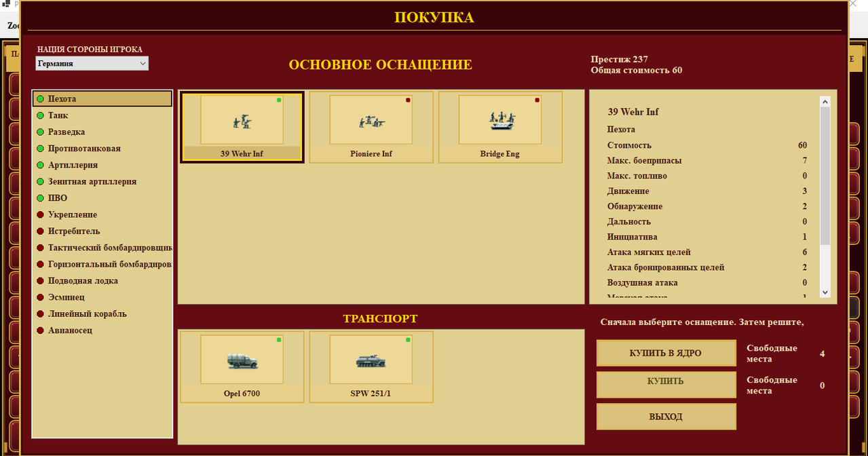Click the red dot next to Авианосец
This screenshot has height=456, width=868.
click(x=40, y=330)
